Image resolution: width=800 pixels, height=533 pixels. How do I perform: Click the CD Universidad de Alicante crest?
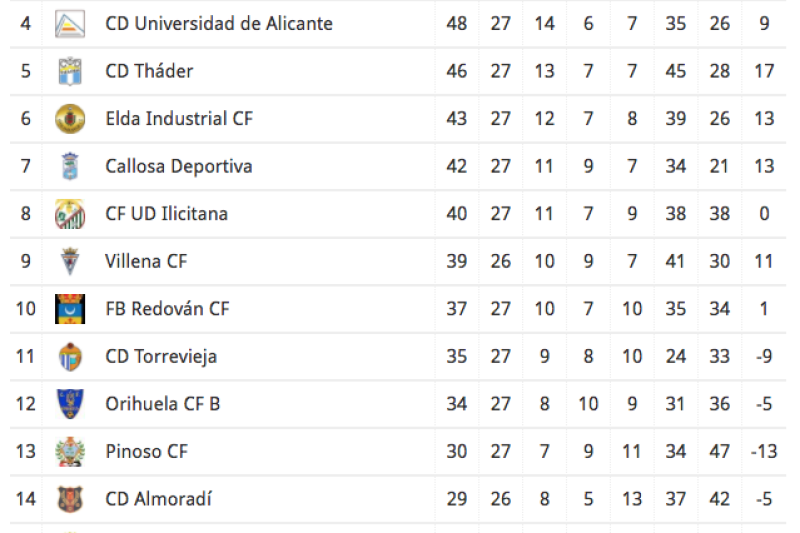pos(70,23)
